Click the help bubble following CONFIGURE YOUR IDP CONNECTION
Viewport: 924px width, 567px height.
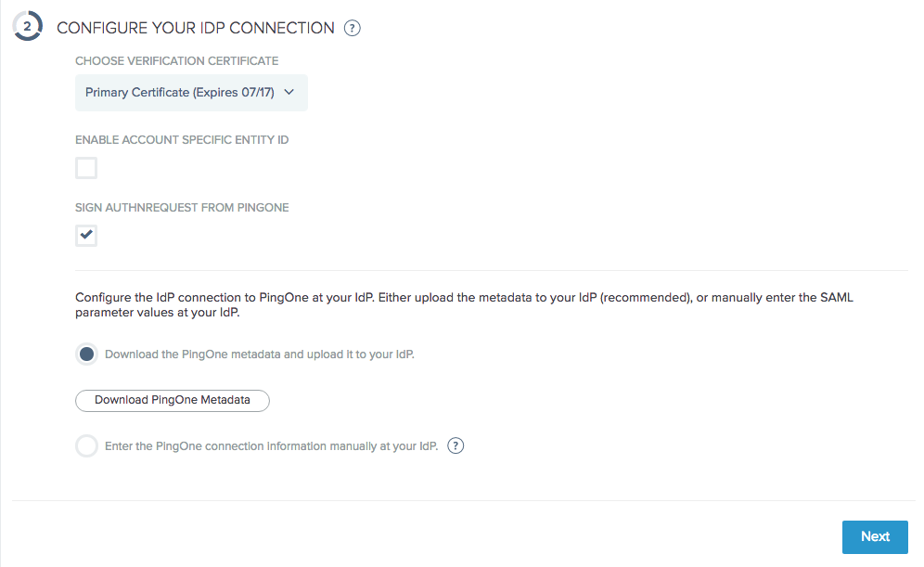(x=352, y=28)
